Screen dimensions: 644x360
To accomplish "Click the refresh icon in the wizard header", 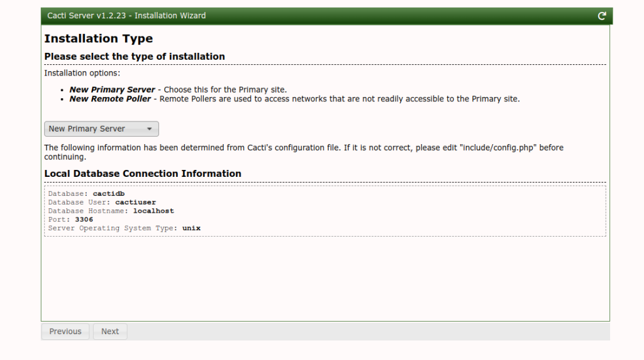I will point(602,16).
